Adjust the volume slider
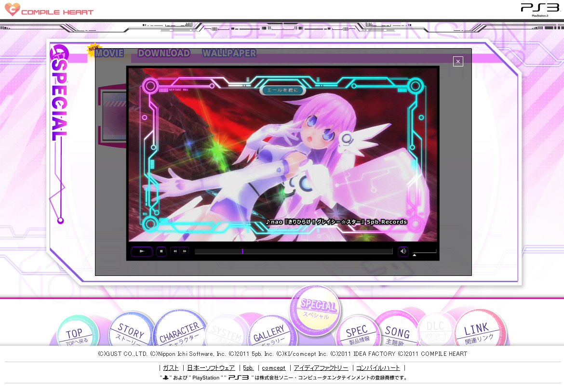 tap(424, 253)
